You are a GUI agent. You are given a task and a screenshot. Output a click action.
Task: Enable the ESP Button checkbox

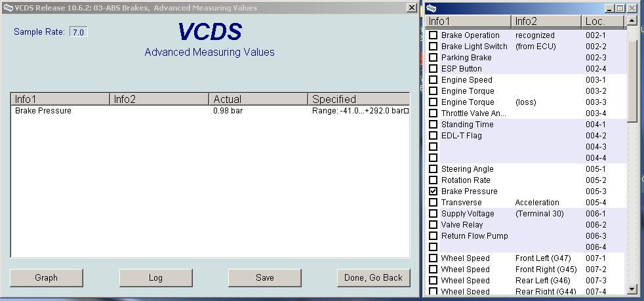pos(433,69)
